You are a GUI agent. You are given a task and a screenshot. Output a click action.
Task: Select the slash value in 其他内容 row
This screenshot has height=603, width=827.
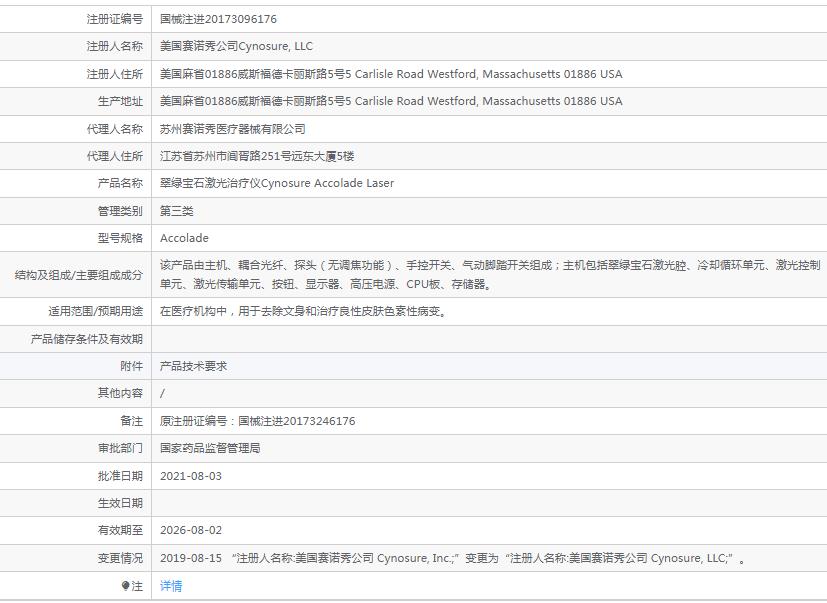[x=162, y=393]
